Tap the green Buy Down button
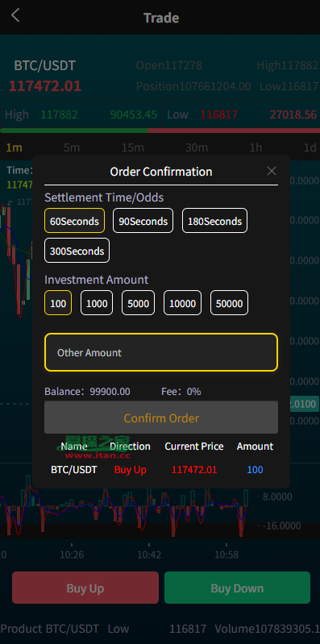Viewport: 320px width, 644px height. [237, 588]
